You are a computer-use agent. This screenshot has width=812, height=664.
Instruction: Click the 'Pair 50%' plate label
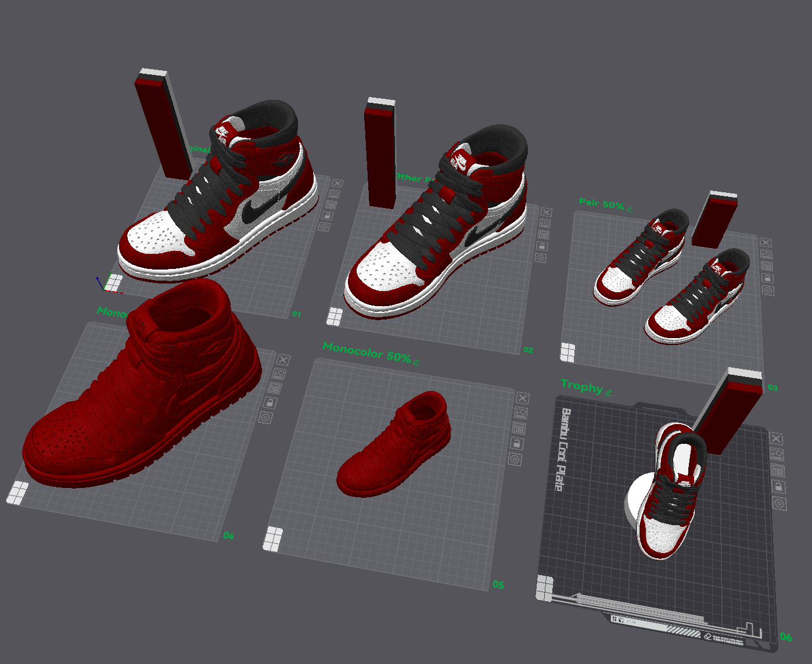601,203
